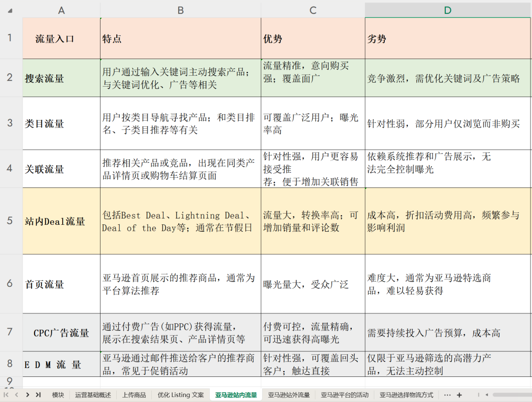The width and height of the screenshot is (532, 402).
Task: Click cell 仅限于亚马逊筛选的高潜力产品
Action: click(448, 364)
